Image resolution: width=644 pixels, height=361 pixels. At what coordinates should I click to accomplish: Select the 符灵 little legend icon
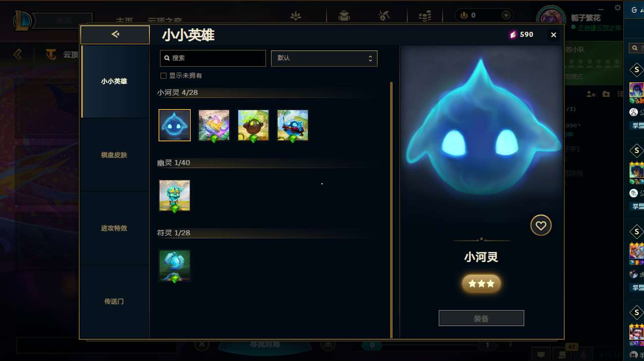175,266
